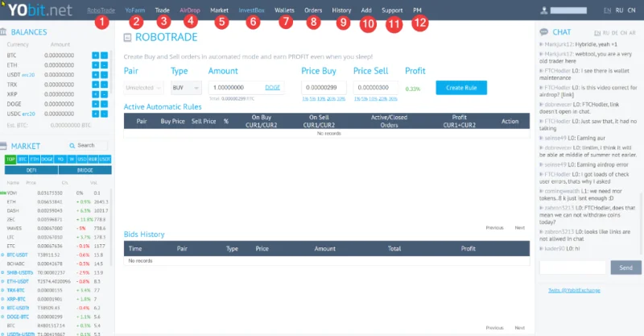Click the chat bubble icon beside the CHAT heading
644x336 pixels.
click(544, 32)
